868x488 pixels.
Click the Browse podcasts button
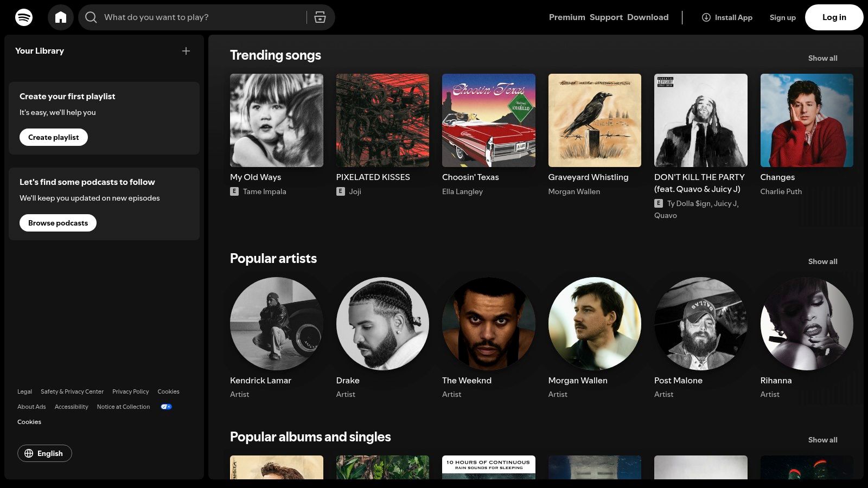[58, 223]
